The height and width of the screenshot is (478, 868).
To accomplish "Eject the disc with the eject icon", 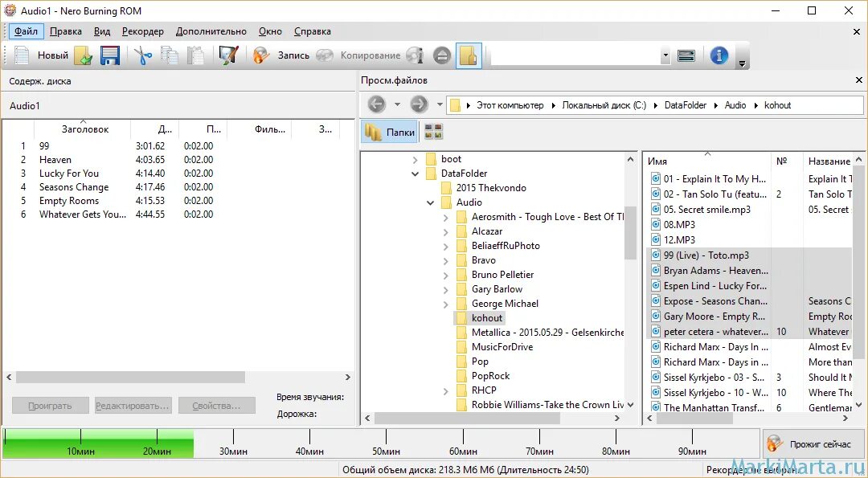I will [442, 55].
